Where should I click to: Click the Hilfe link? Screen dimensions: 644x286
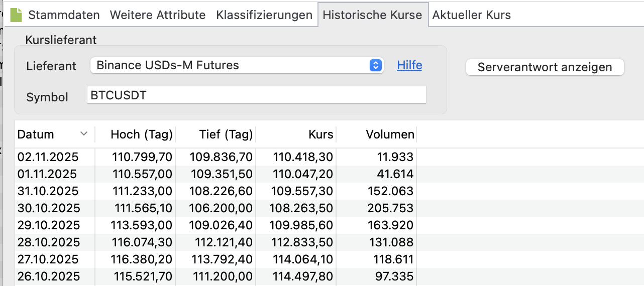click(409, 65)
